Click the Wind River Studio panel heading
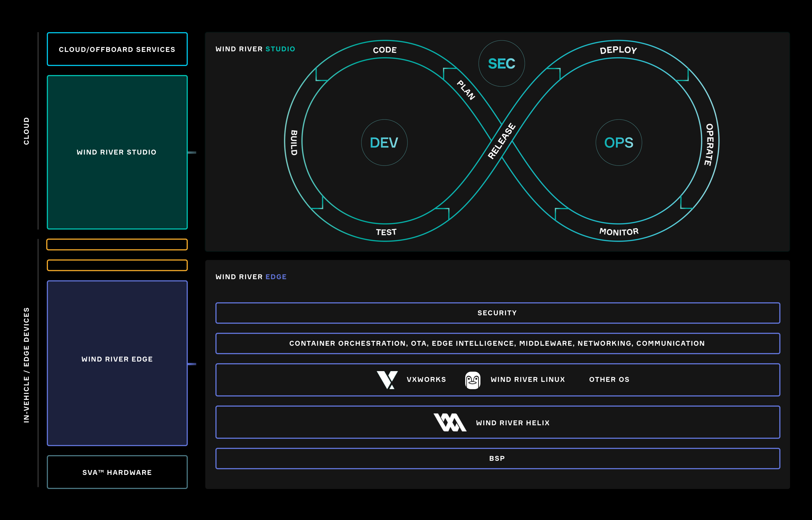 [255, 49]
